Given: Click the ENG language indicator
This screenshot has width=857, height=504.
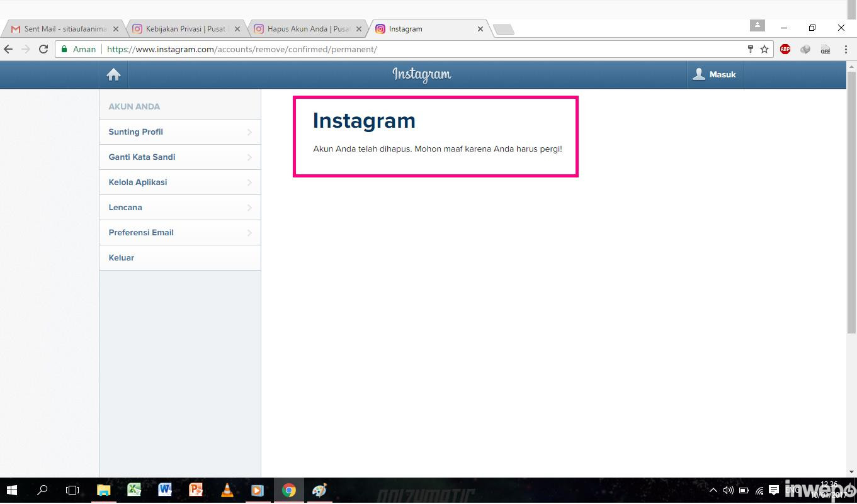Looking at the screenshot, I should (x=793, y=490).
